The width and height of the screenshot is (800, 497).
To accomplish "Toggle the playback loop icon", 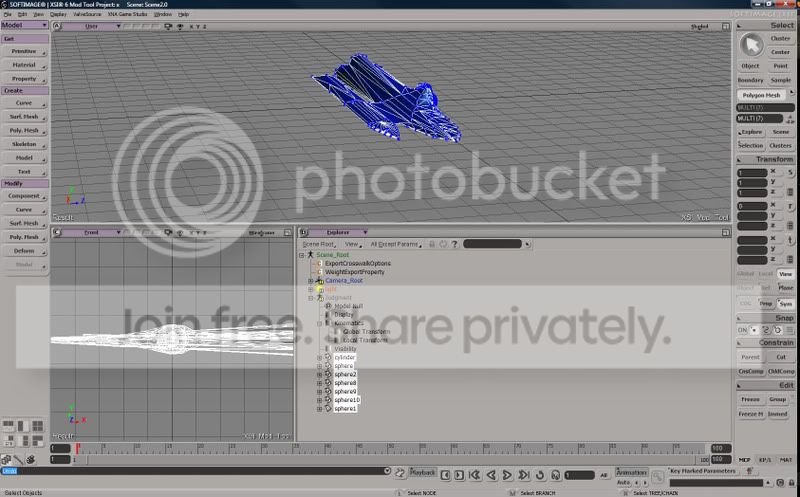I will tap(540, 475).
